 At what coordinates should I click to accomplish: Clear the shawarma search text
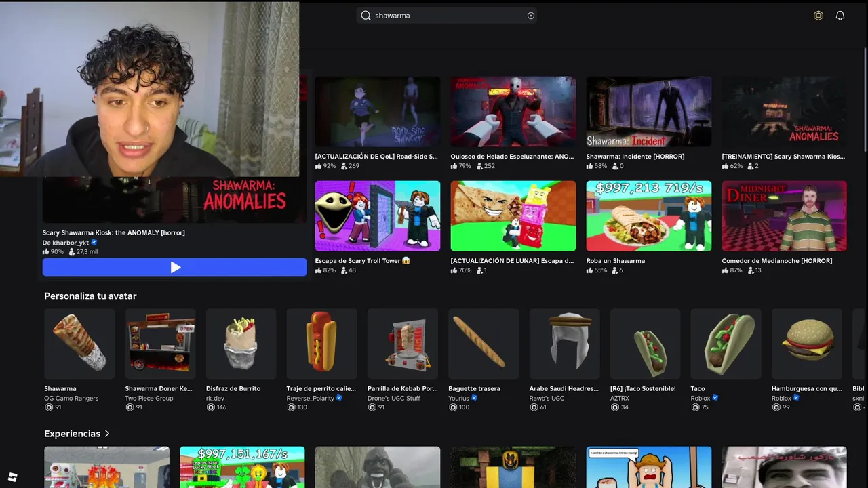531,16
